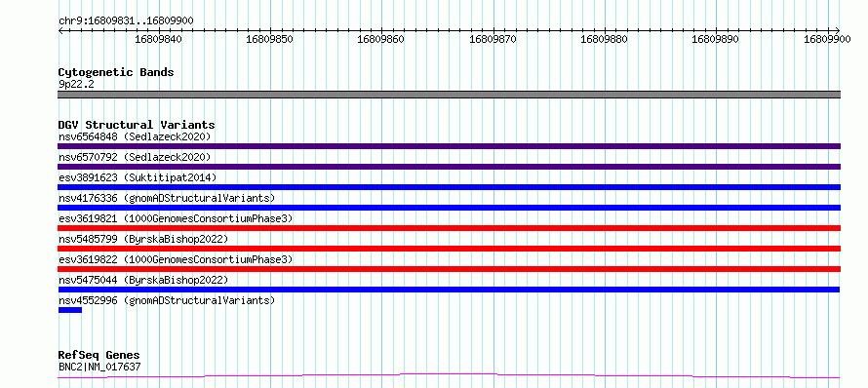This screenshot has height=388, width=868.
Task: Open nsv4176336 (gnomADStructuralVariants) label
Action: tap(167, 198)
